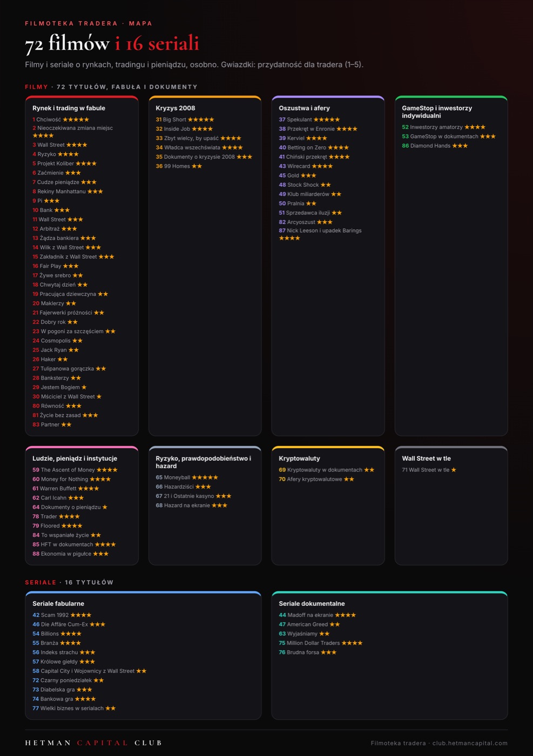This screenshot has height=756, width=533.
Task: Click '52 Inwestorzy amatorzy' entry
Action: (x=443, y=127)
